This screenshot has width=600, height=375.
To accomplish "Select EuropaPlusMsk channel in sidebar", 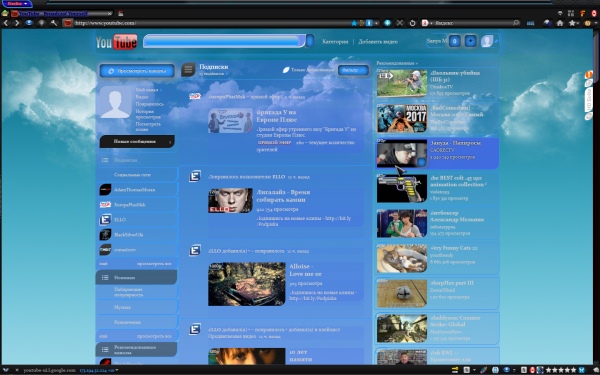I will 137,205.
